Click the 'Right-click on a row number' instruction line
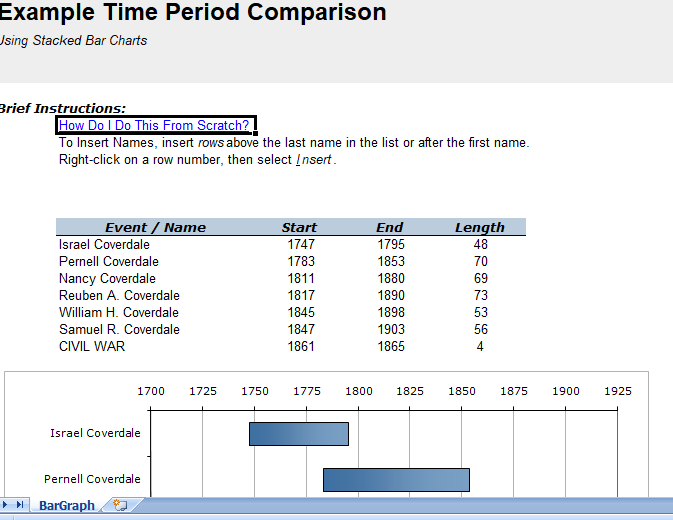This screenshot has height=520, width=673. click(x=197, y=160)
